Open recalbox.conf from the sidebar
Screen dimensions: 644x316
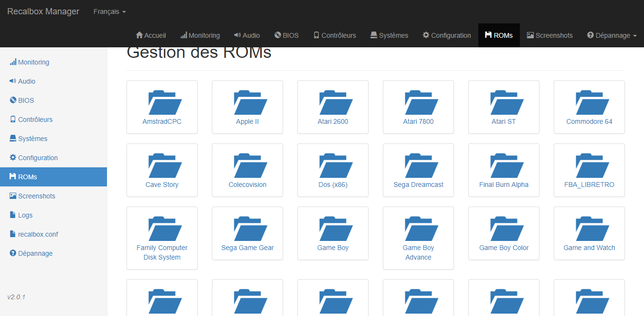(38, 234)
